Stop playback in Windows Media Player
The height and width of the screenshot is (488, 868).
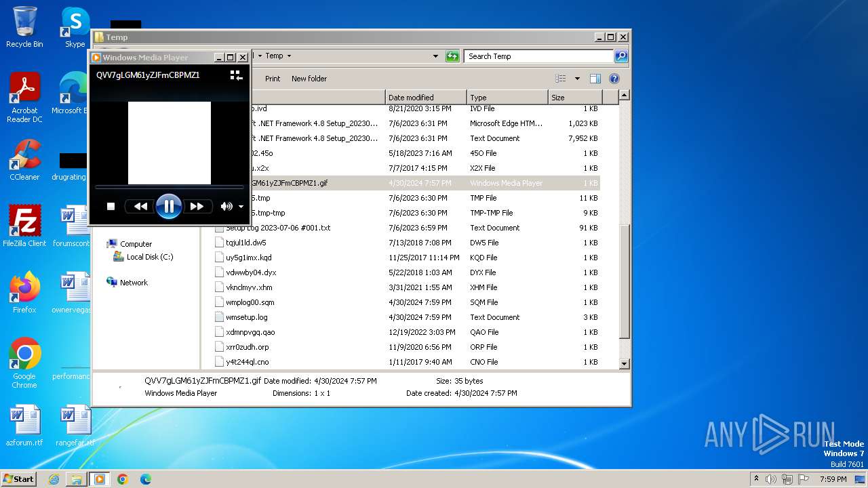tap(111, 206)
